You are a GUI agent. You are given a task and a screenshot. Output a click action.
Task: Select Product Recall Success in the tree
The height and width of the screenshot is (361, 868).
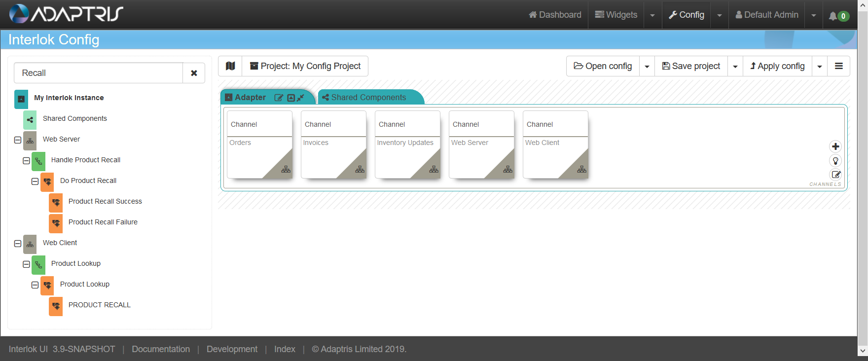[105, 201]
